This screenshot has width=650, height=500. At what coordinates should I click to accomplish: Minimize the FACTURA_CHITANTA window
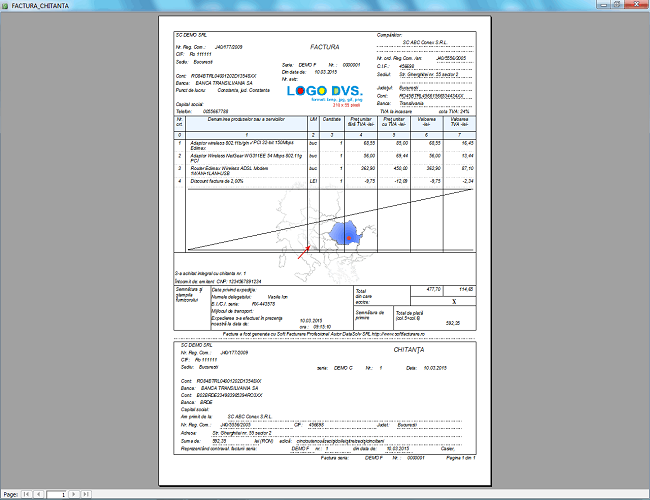click(x=603, y=5)
